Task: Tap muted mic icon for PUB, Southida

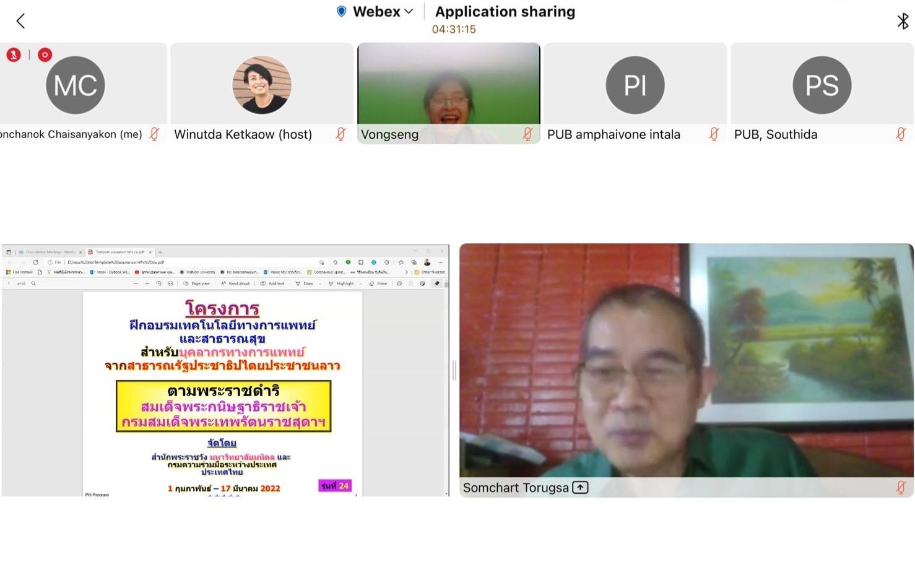Action: 901,134
